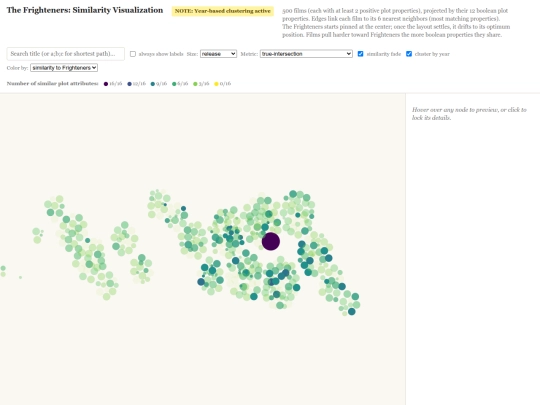Open the Size dropdown set to release

point(218,54)
